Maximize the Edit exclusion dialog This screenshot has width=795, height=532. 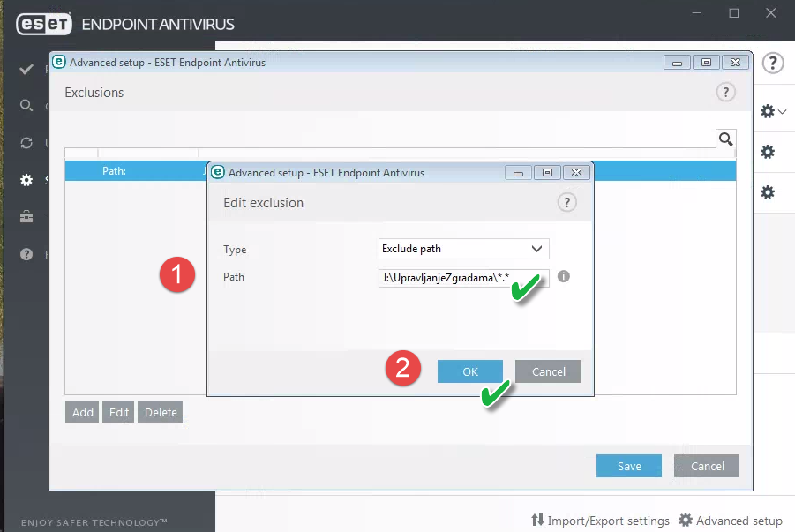point(547,173)
